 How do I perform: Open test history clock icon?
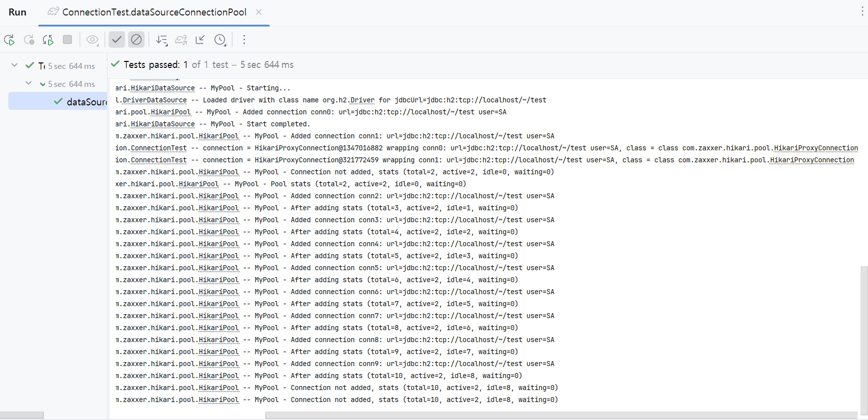[220, 40]
